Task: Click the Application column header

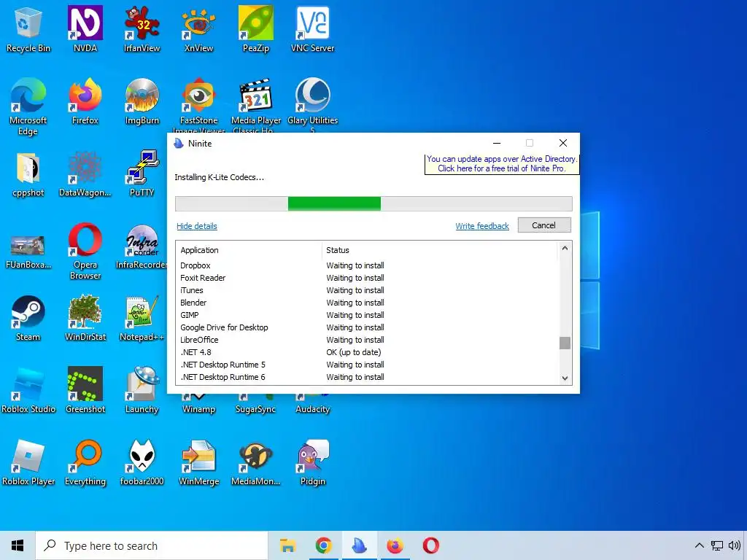Action: point(249,250)
